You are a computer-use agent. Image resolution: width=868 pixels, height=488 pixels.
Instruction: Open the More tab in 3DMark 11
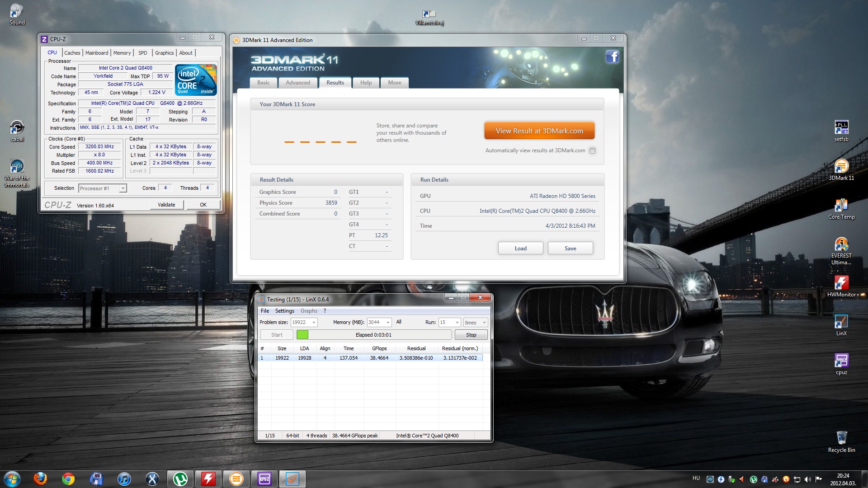pos(395,83)
